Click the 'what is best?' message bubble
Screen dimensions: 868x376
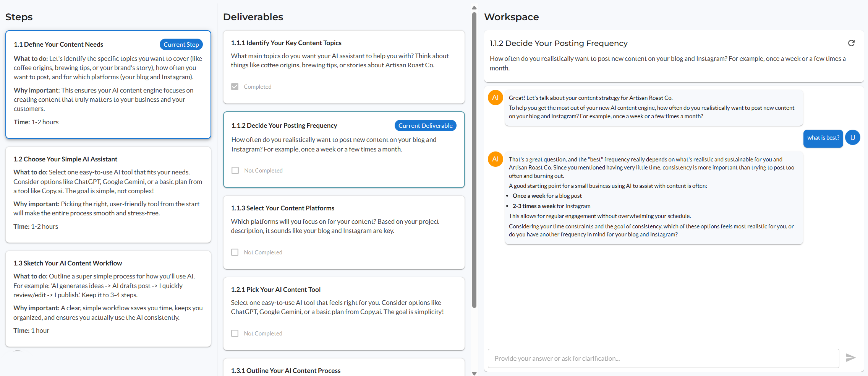point(823,138)
